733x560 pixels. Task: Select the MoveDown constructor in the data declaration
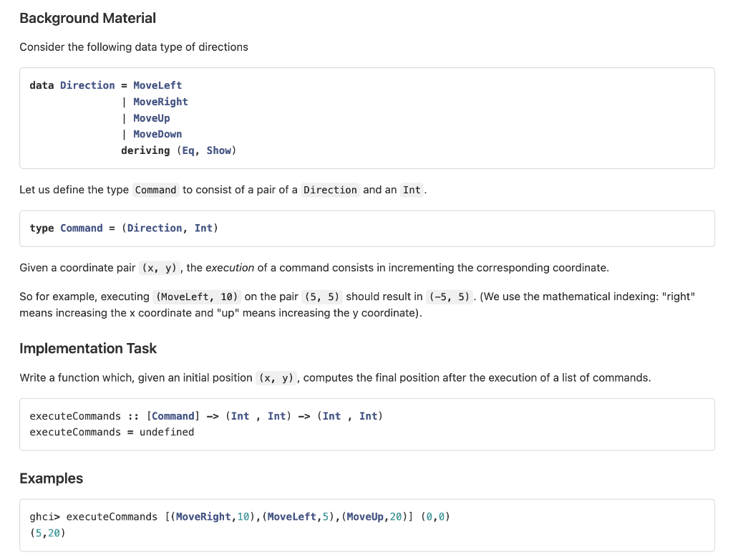[157, 134]
